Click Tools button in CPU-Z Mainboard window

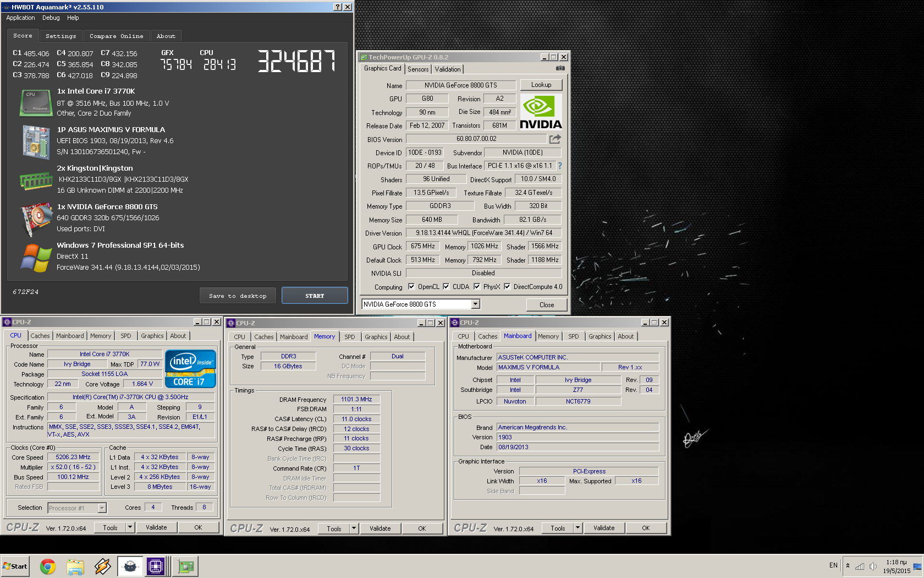click(x=558, y=528)
